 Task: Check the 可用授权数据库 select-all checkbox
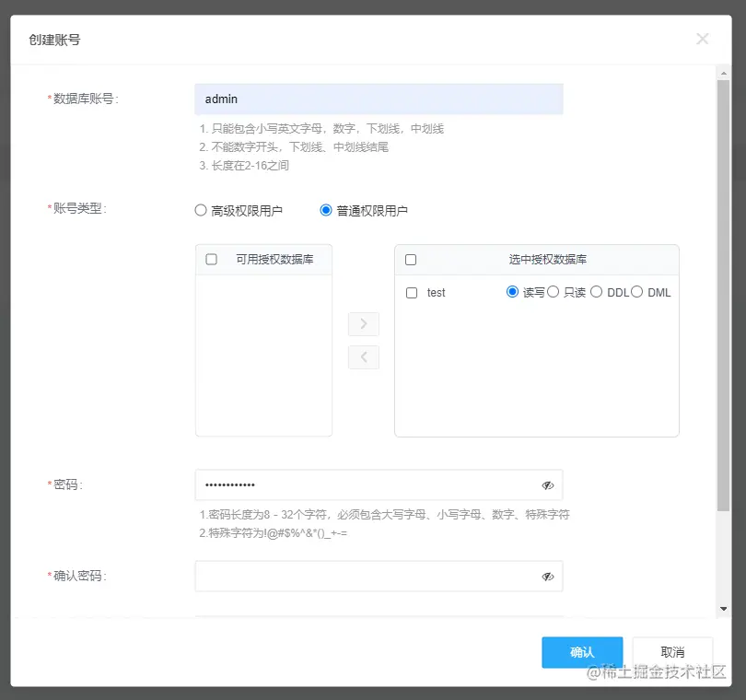211,260
